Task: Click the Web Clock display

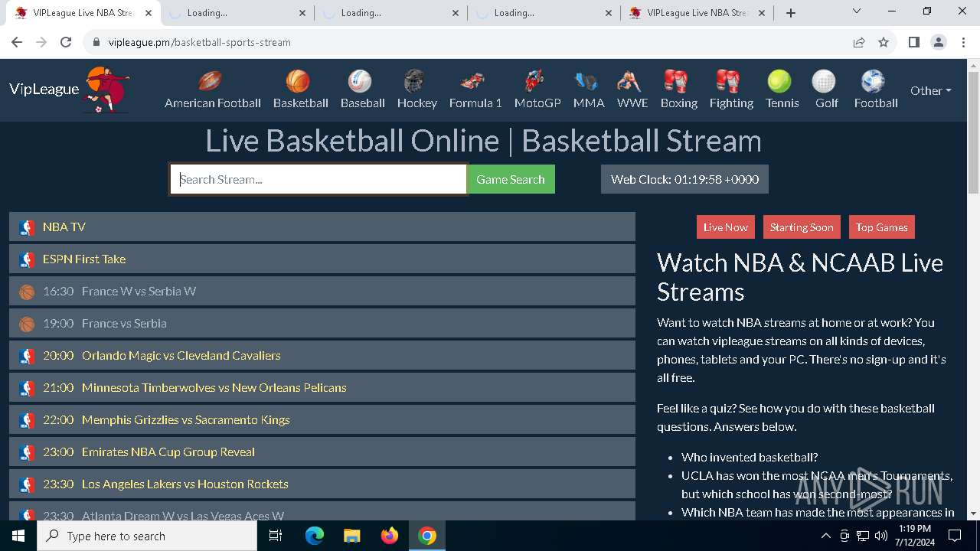Action: tap(684, 179)
